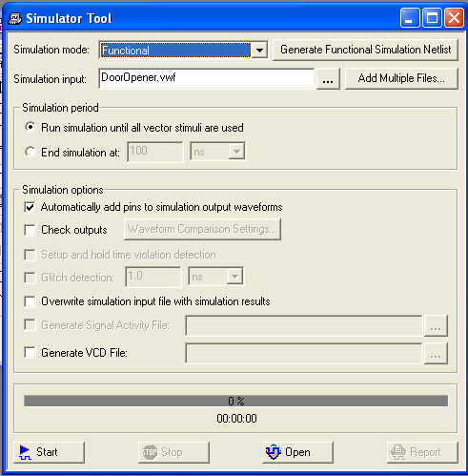This screenshot has height=476, width=468.
Task: Click the Report printer icon
Action: click(398, 452)
